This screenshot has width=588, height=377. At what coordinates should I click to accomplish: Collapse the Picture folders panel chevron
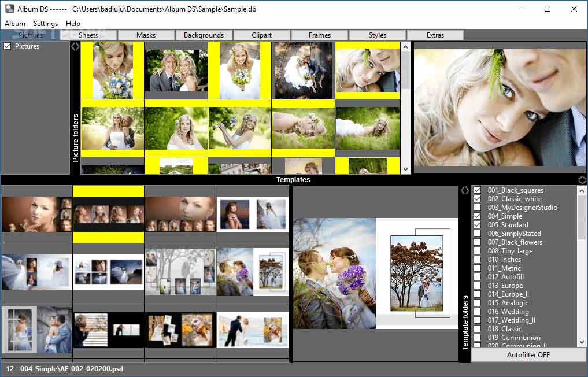(x=75, y=47)
